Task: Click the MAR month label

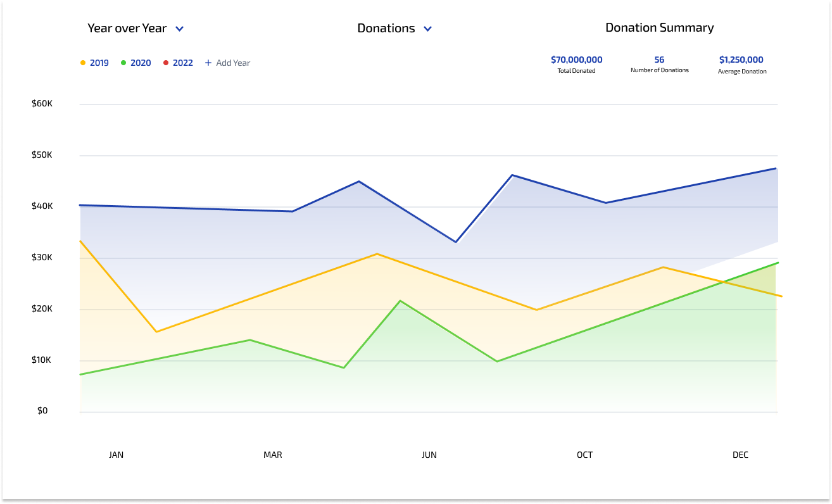Action: pos(273,455)
